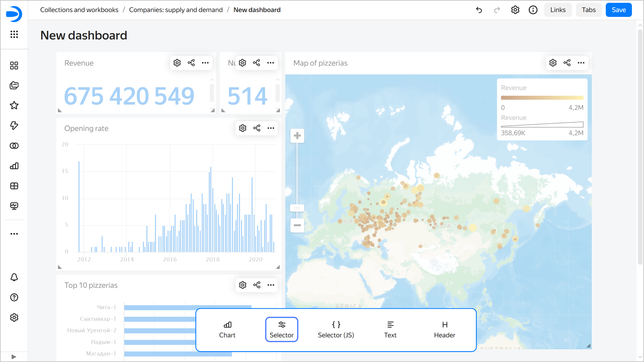
Task: Open help question mark icon
Action: pyautogui.click(x=14, y=297)
